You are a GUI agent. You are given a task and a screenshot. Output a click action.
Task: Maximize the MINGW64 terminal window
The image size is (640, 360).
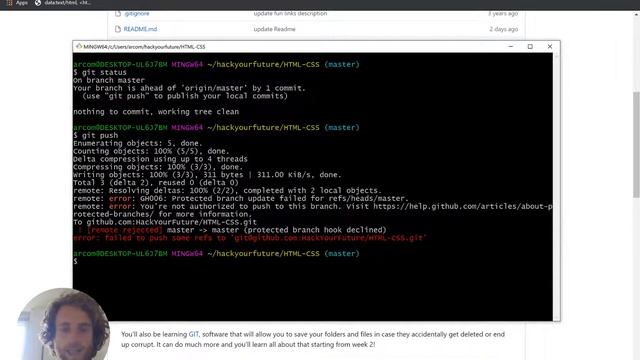coord(530,47)
